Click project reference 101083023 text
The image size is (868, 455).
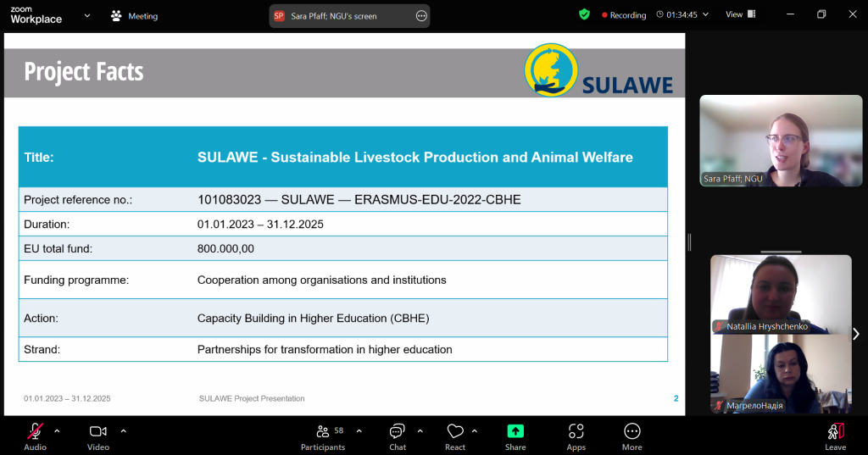tap(229, 200)
